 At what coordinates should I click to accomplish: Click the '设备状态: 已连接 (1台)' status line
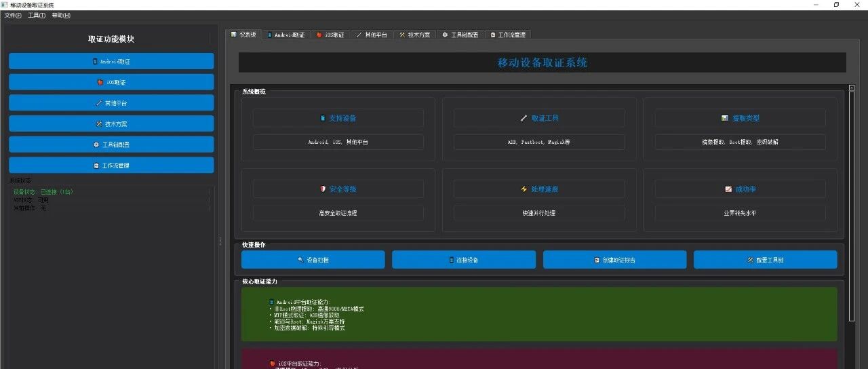coord(43,192)
